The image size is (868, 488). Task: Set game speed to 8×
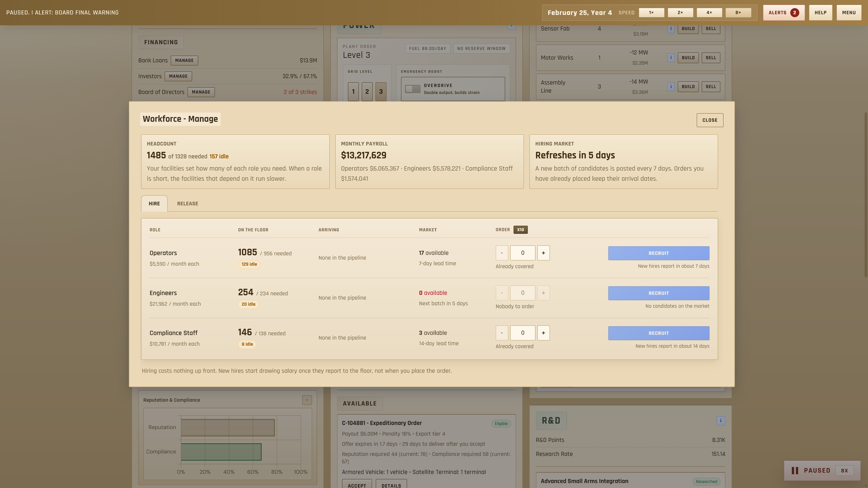point(738,12)
